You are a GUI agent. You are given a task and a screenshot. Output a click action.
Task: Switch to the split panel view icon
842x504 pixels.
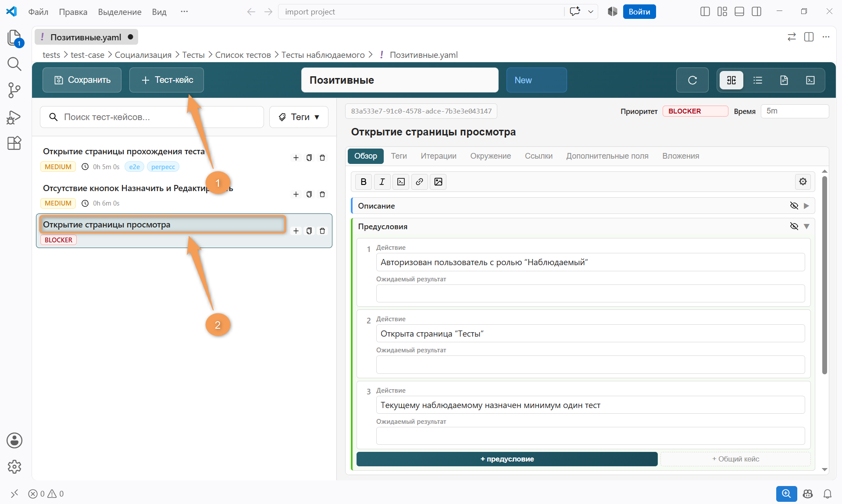click(x=731, y=80)
